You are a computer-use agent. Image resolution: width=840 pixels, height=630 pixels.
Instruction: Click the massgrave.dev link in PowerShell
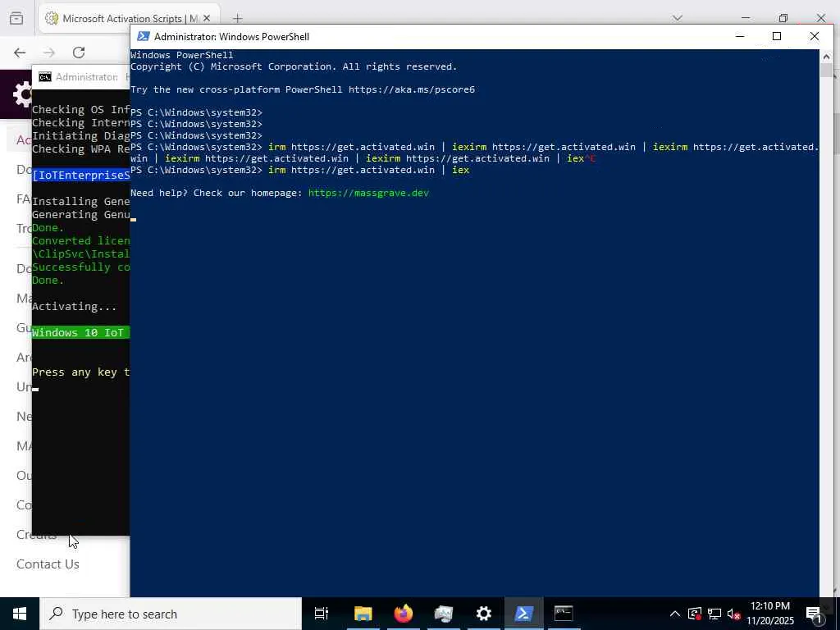[x=368, y=193]
